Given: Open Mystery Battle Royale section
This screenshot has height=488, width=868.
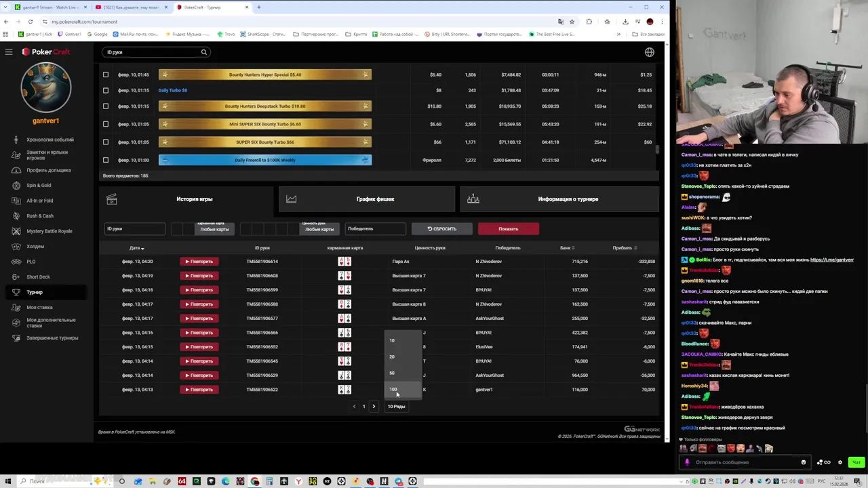Looking at the screenshot, I should click(x=49, y=231).
